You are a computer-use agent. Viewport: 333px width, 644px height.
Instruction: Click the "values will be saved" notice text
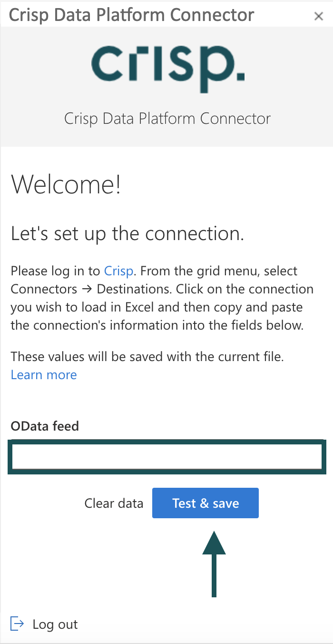pos(147,356)
